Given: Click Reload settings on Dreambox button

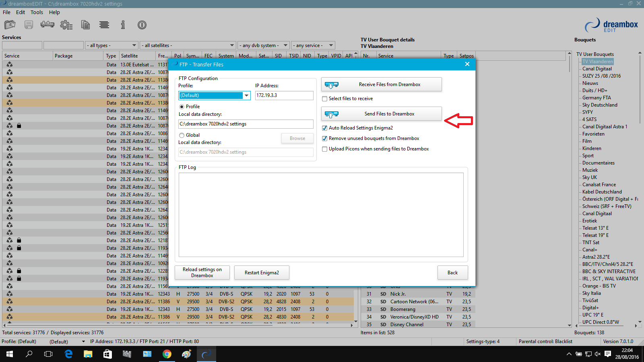Looking at the screenshot, I should pyautogui.click(x=202, y=272).
